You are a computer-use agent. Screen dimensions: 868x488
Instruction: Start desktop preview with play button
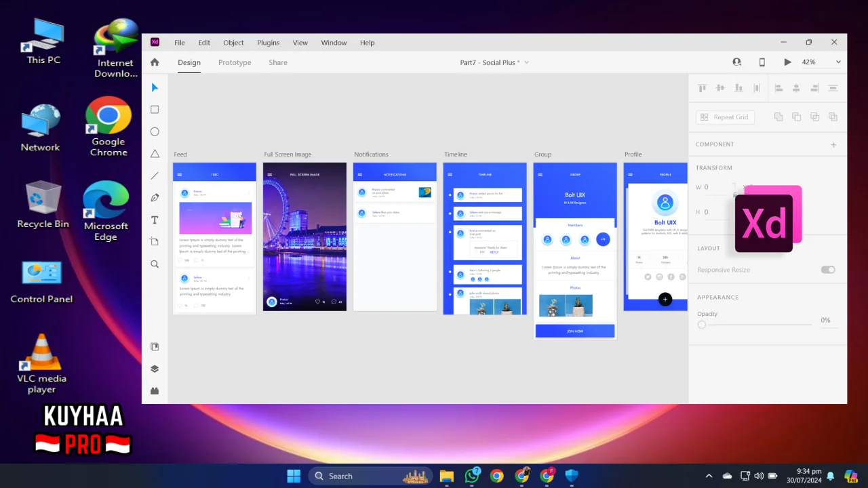787,62
